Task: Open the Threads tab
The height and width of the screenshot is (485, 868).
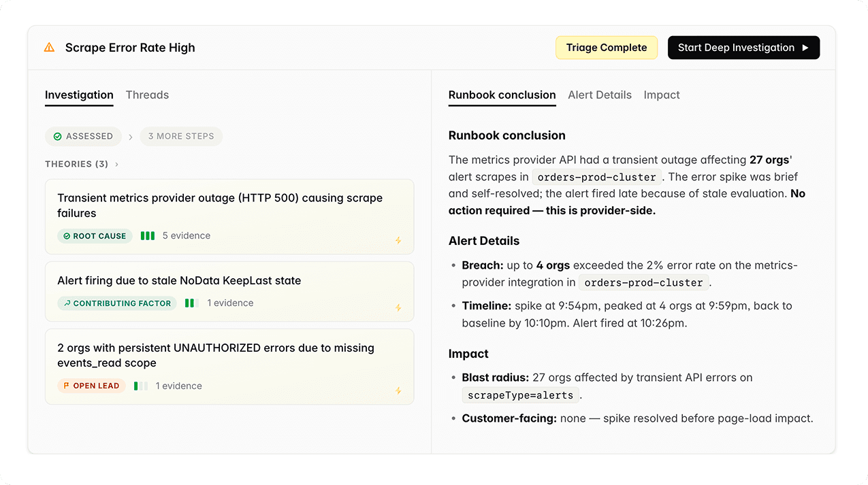Action: [147, 95]
